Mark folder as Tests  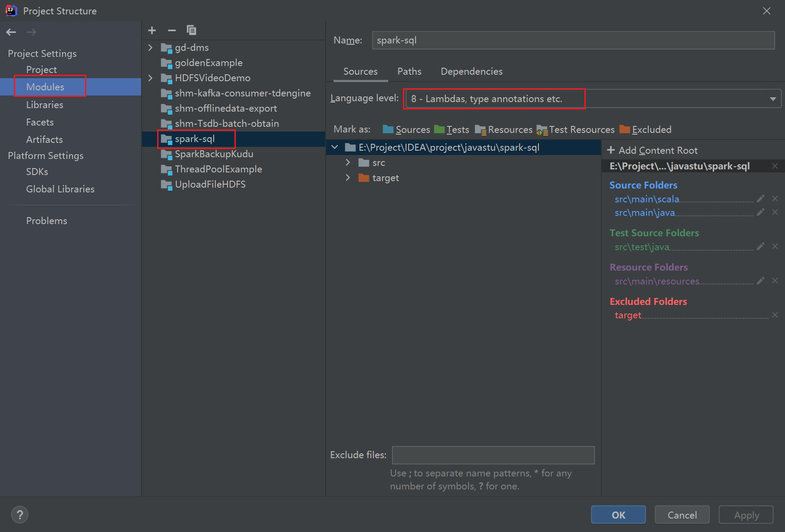click(452, 130)
